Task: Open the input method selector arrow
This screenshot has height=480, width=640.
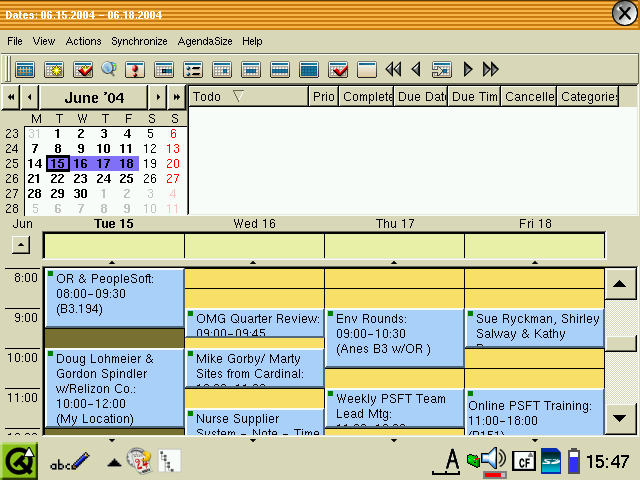Action: pos(114,463)
